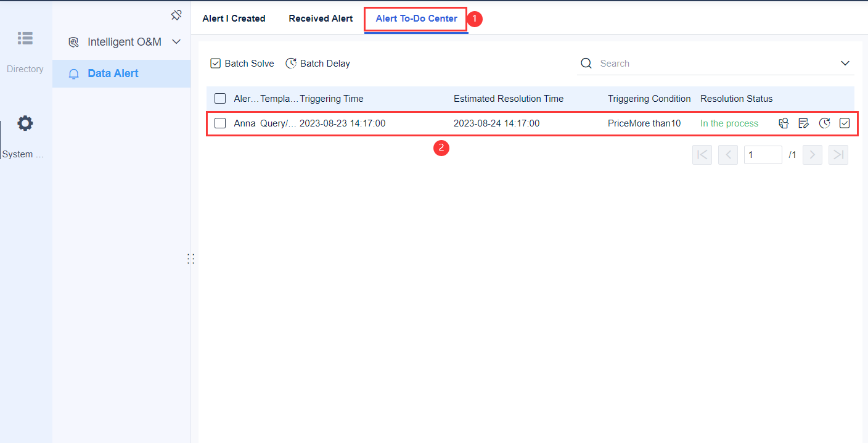Toggle the Batch Solve checkbox
Image resolution: width=868 pixels, height=443 pixels.
pos(215,63)
